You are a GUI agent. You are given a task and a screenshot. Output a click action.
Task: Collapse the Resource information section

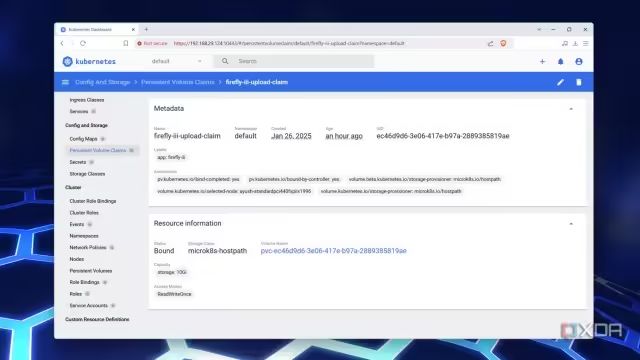571,224
